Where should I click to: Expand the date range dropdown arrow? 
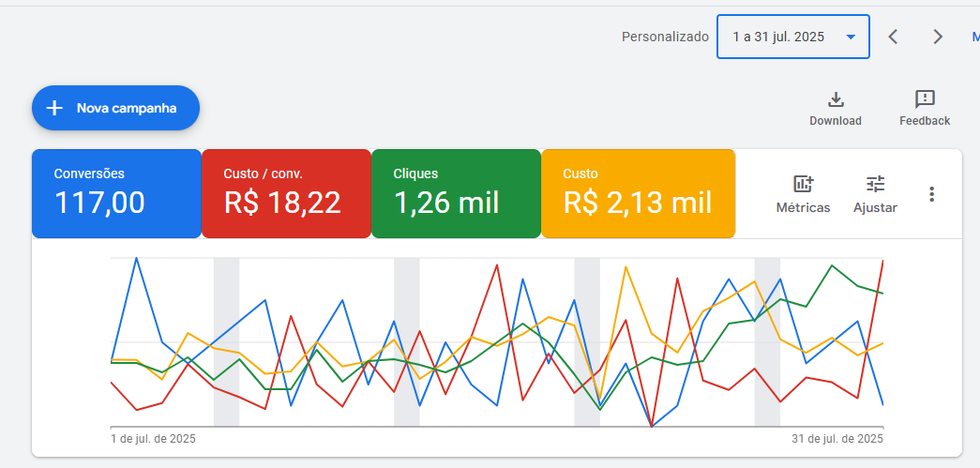tap(851, 37)
